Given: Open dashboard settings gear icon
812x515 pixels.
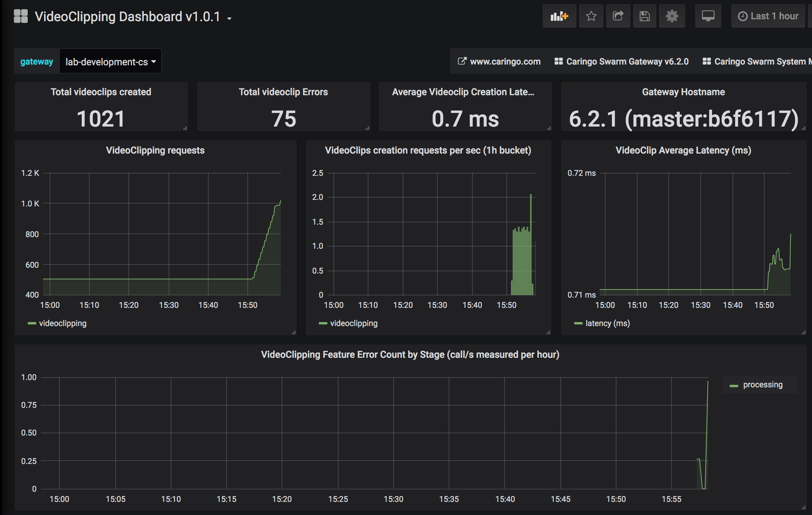Looking at the screenshot, I should [672, 16].
